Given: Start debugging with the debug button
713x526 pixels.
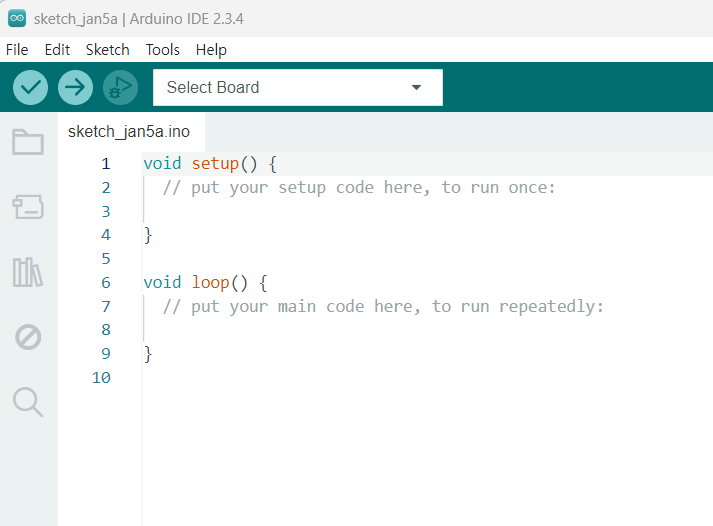Looking at the screenshot, I should click(120, 87).
